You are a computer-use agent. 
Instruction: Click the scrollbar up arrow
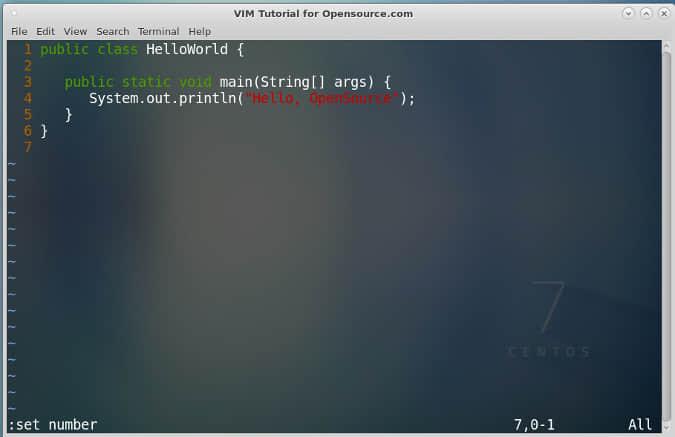[667, 46]
